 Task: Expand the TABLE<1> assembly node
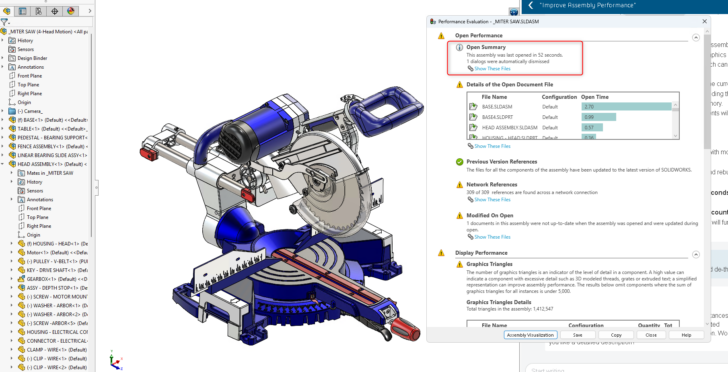[x=3, y=129]
